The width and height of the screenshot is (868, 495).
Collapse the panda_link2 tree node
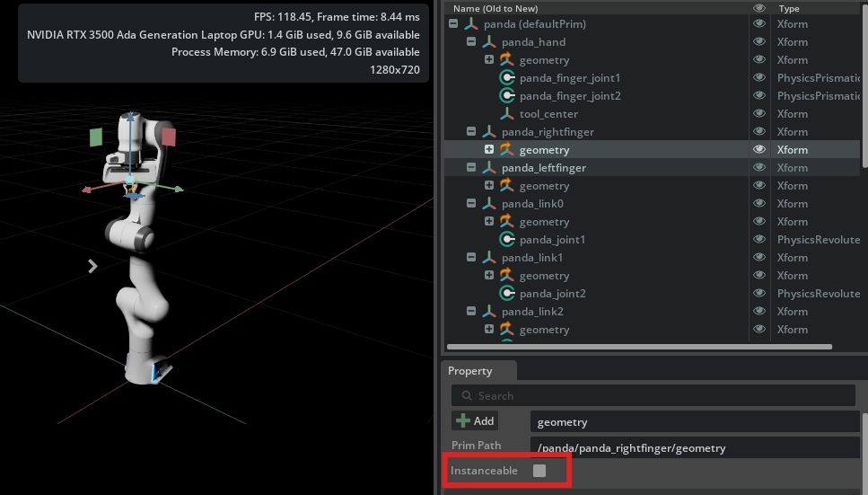pyautogui.click(x=471, y=312)
